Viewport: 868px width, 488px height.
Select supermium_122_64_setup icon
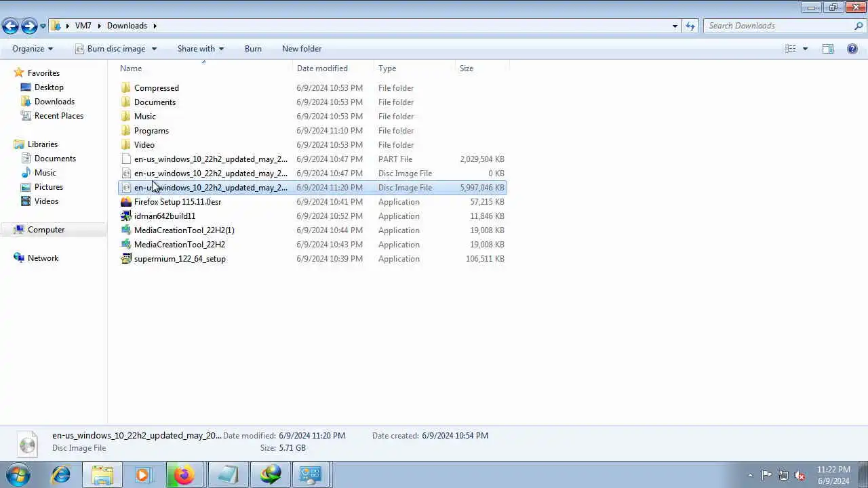coord(126,259)
